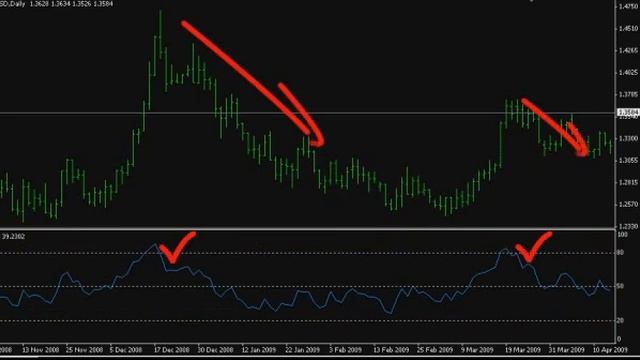Click the 1.2330 price axis label
The width and height of the screenshot is (640, 360).
pos(628,226)
